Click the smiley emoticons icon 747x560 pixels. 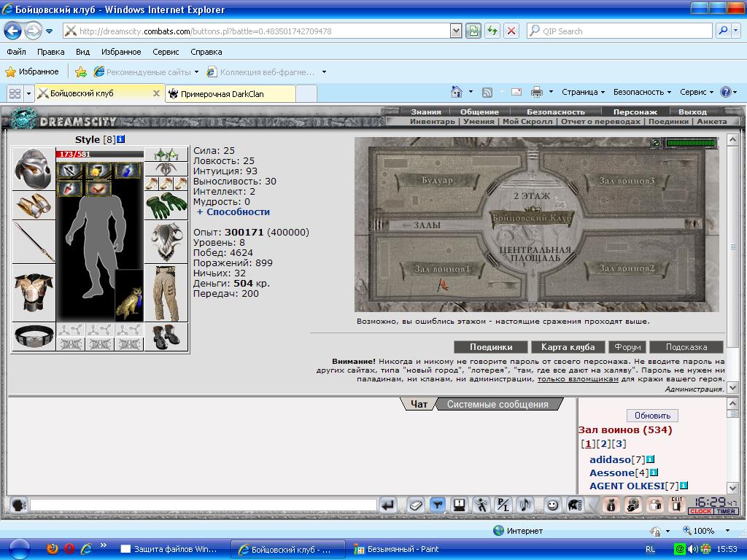tap(553, 505)
